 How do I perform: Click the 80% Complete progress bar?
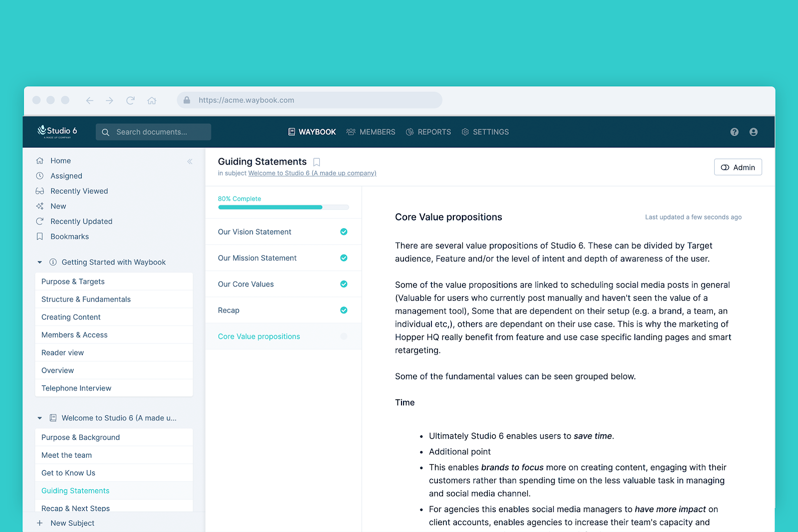click(283, 207)
